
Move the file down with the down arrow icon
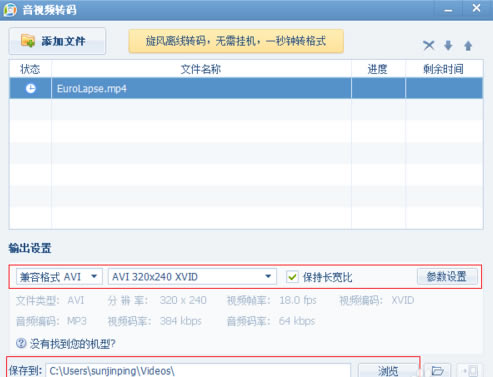pyautogui.click(x=448, y=45)
